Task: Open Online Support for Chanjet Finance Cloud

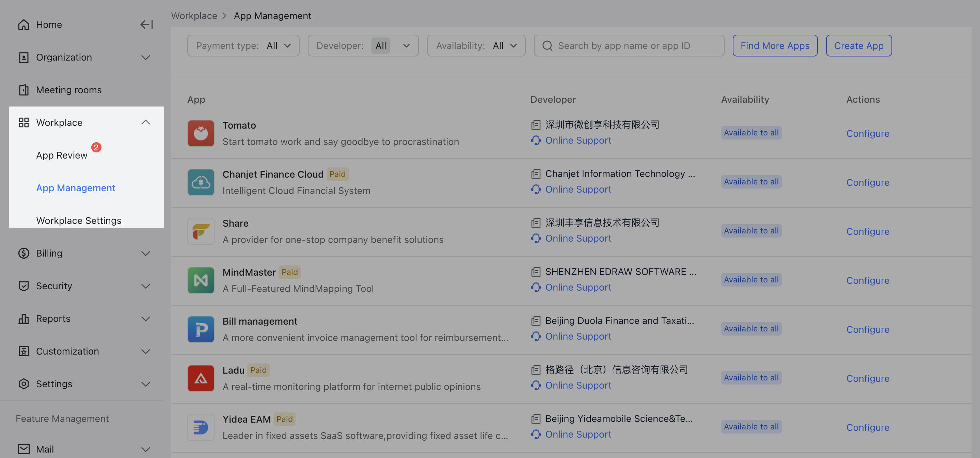Action: tap(578, 189)
